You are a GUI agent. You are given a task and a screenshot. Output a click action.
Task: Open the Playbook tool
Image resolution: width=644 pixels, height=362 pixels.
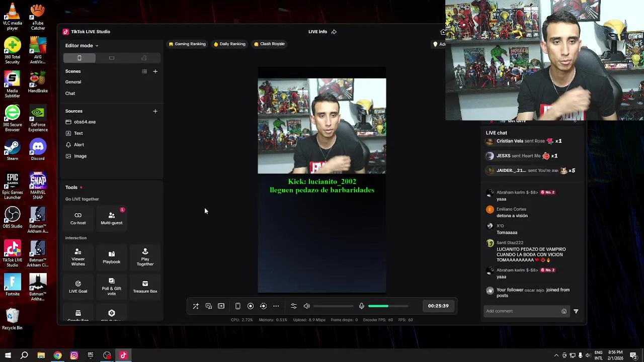coord(112,257)
